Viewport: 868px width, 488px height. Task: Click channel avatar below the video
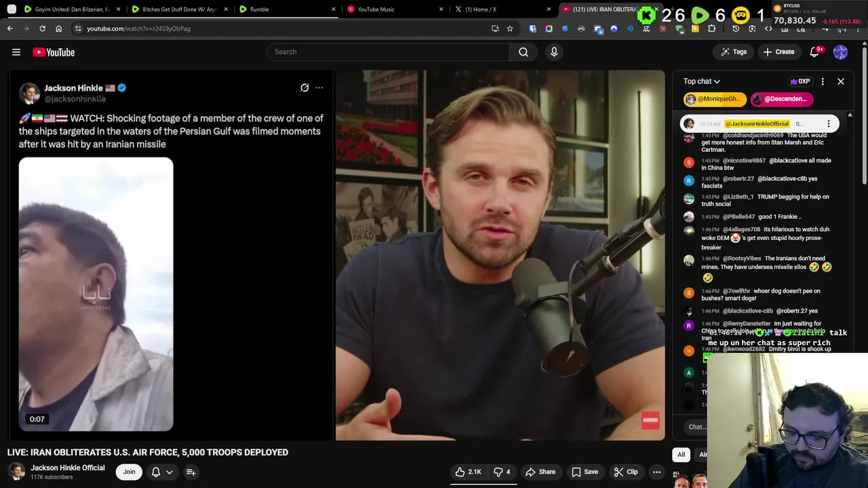(16, 472)
